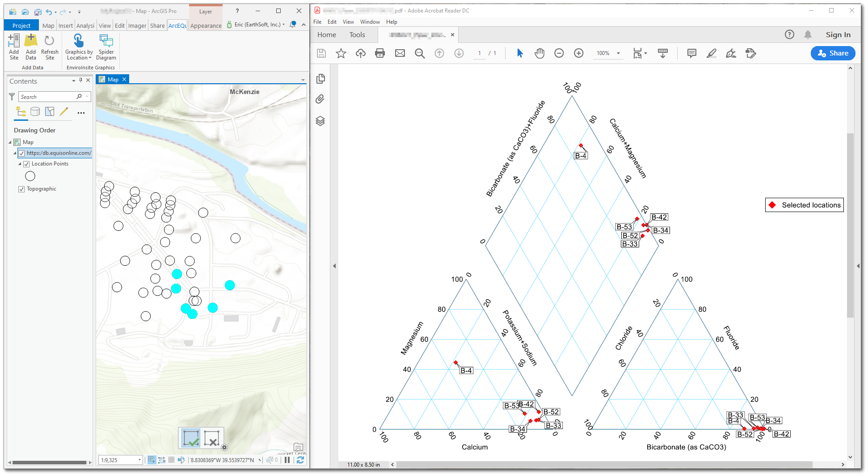This screenshot has width=868, height=476.
Task: Toggle the grid icon in map status bar
Action: tap(171, 460)
